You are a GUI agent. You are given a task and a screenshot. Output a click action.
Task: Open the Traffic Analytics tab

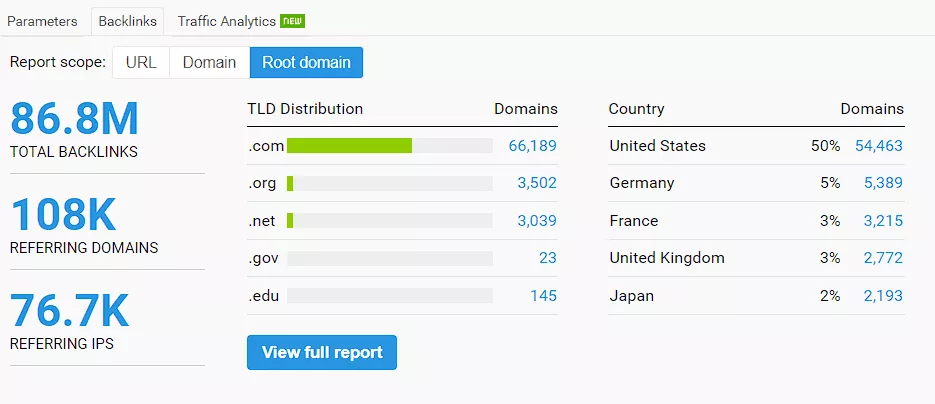click(x=227, y=21)
